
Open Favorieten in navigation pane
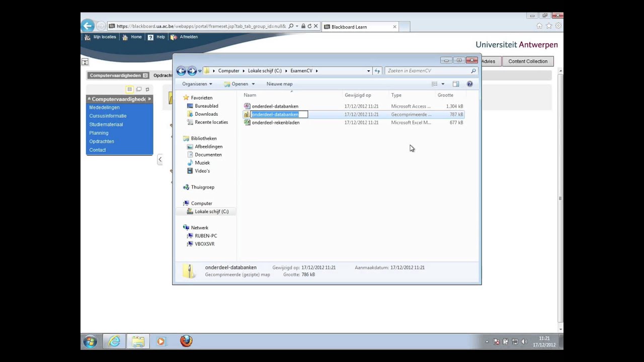pyautogui.click(x=201, y=98)
